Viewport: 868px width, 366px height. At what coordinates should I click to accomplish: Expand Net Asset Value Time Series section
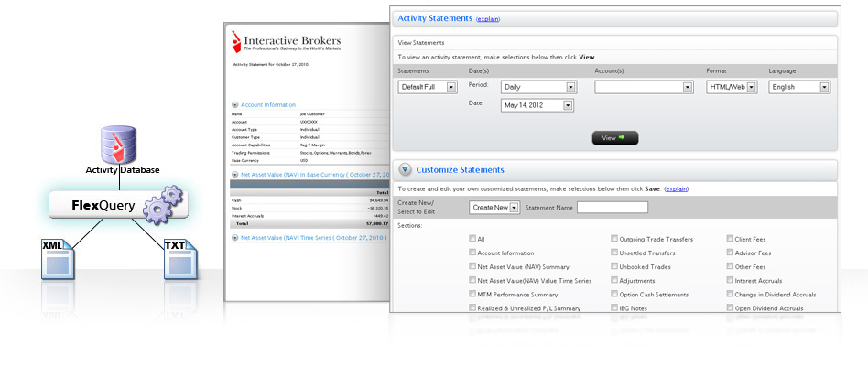click(x=235, y=238)
